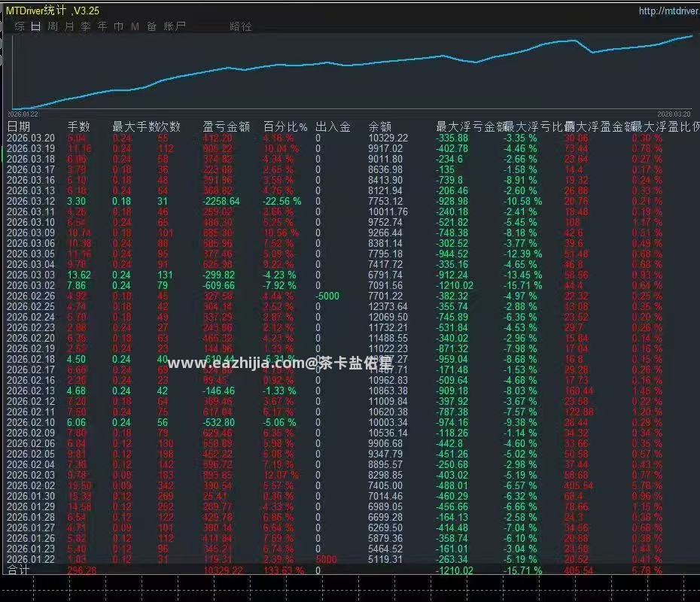The image size is (700, 602).
Task: Click the -2258.64 loss amount
Action: 221,201
